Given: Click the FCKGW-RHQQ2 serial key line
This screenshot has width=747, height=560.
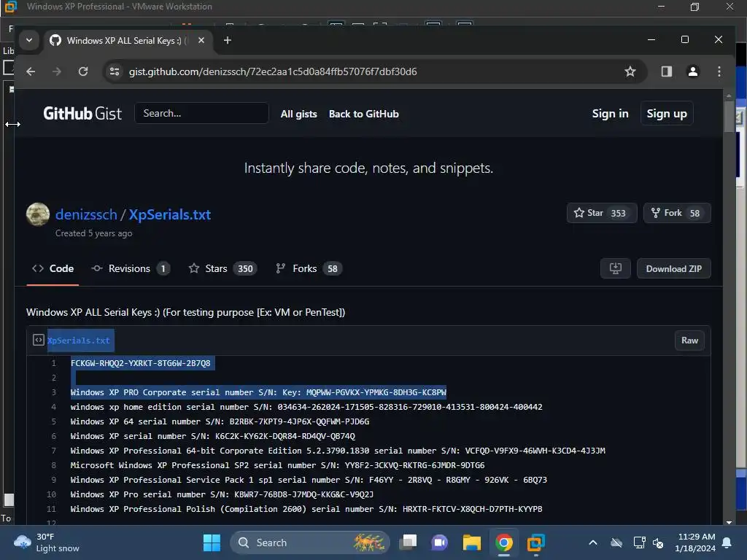Looking at the screenshot, I should pos(141,363).
